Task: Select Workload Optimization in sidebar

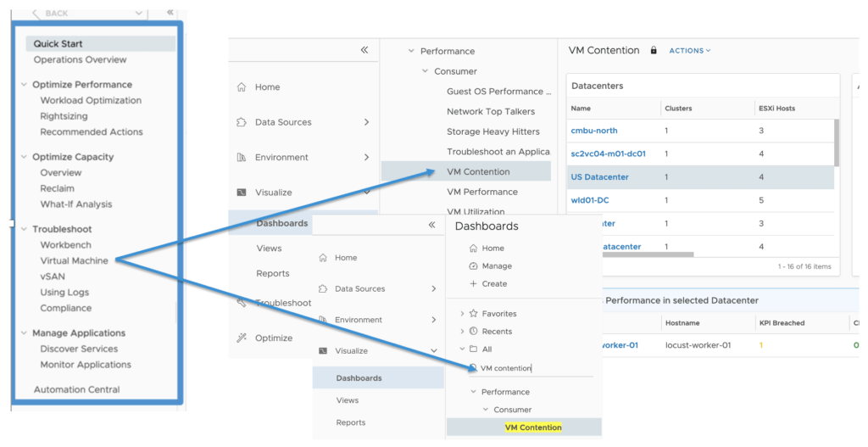Action: [91, 100]
